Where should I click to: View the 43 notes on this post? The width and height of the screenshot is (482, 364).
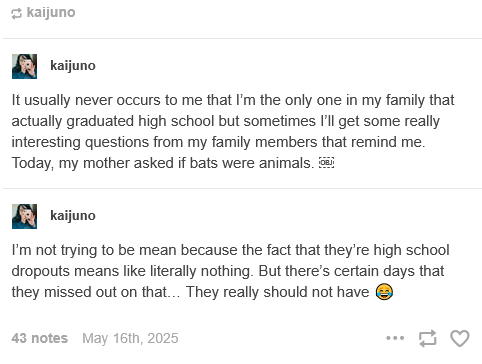[x=40, y=338]
